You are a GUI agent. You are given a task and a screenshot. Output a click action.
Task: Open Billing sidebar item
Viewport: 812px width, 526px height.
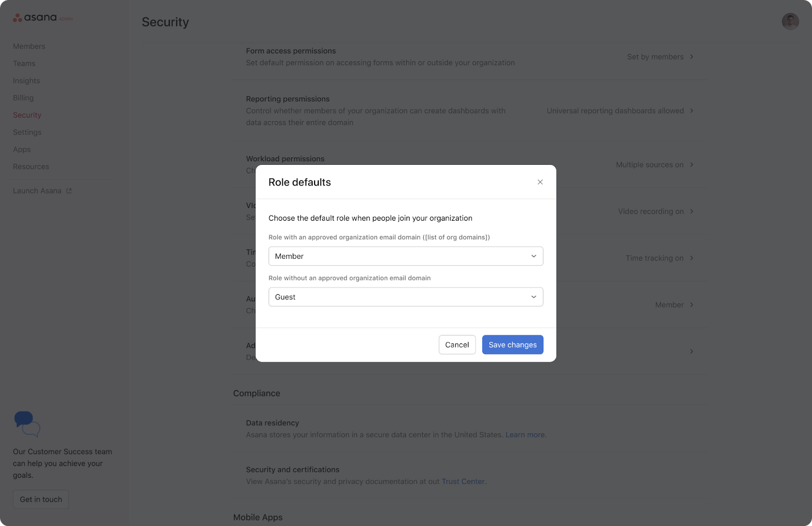[23, 98]
